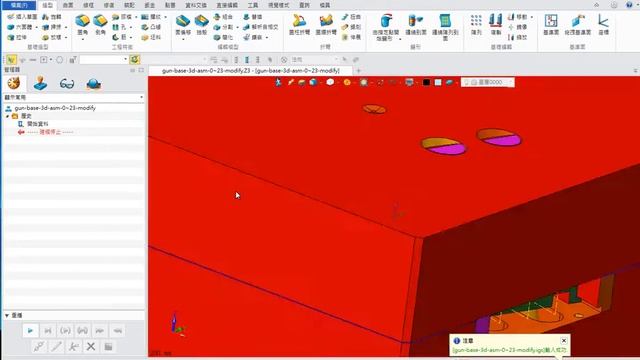Viewport: 640px width, 360px height.
Task: Select the Simplify (簡化) tool
Action: click(223, 37)
